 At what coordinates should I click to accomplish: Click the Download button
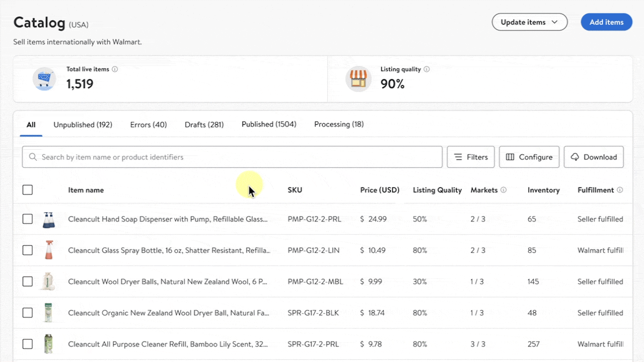[x=593, y=157]
